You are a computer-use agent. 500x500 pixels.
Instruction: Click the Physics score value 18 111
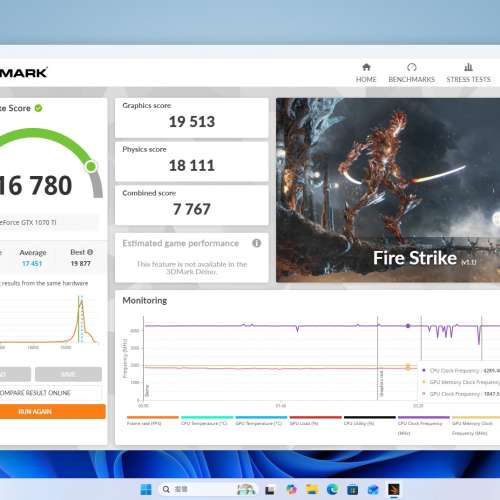coord(192,166)
